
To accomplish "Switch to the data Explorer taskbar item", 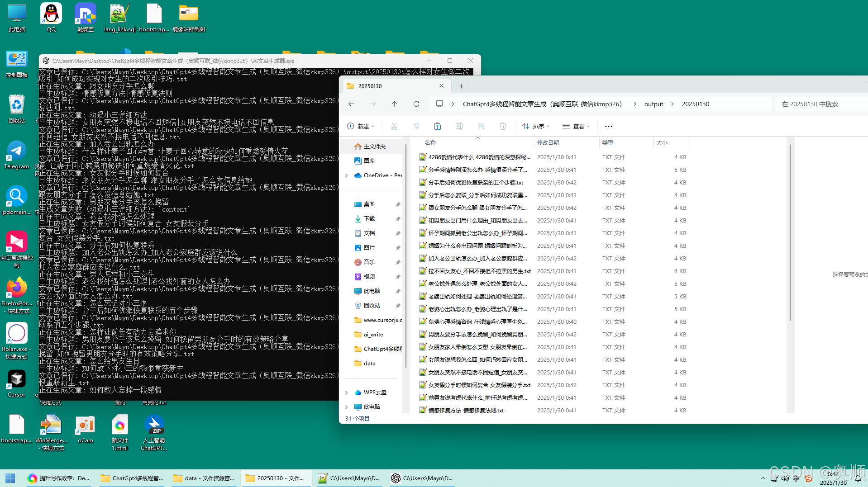I will click(203, 478).
